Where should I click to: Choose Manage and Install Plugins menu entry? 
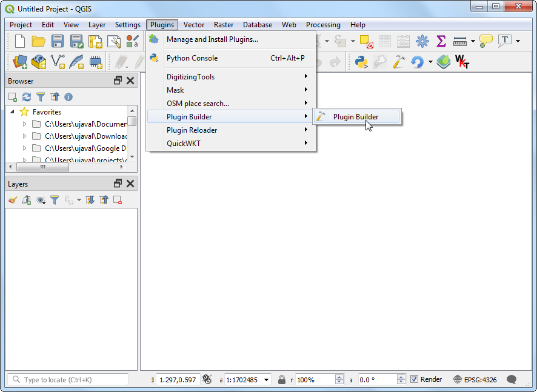coord(212,39)
